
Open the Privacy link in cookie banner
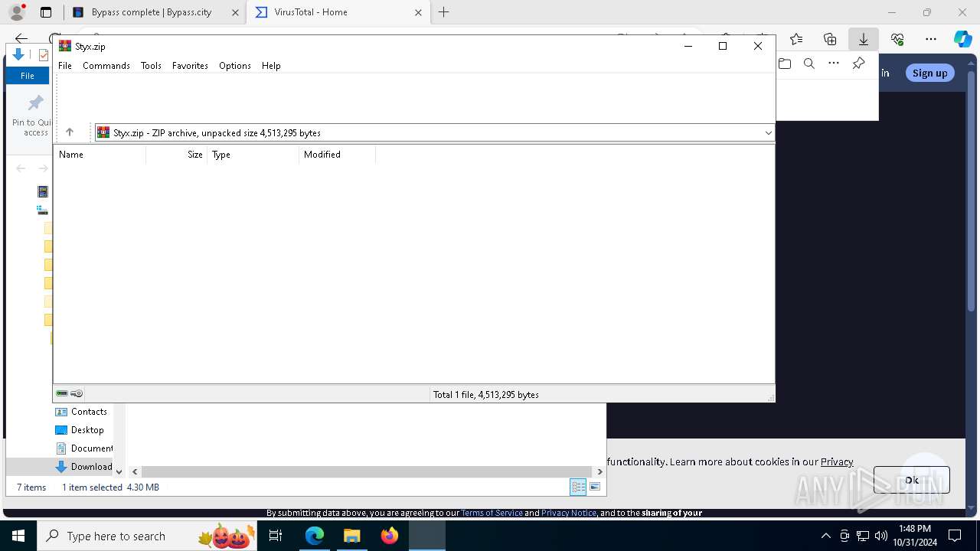click(837, 461)
